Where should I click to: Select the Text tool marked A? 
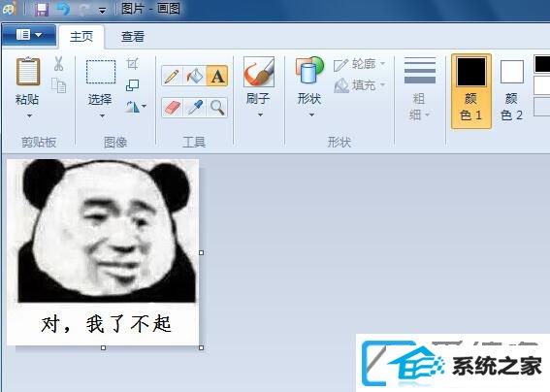click(x=217, y=76)
